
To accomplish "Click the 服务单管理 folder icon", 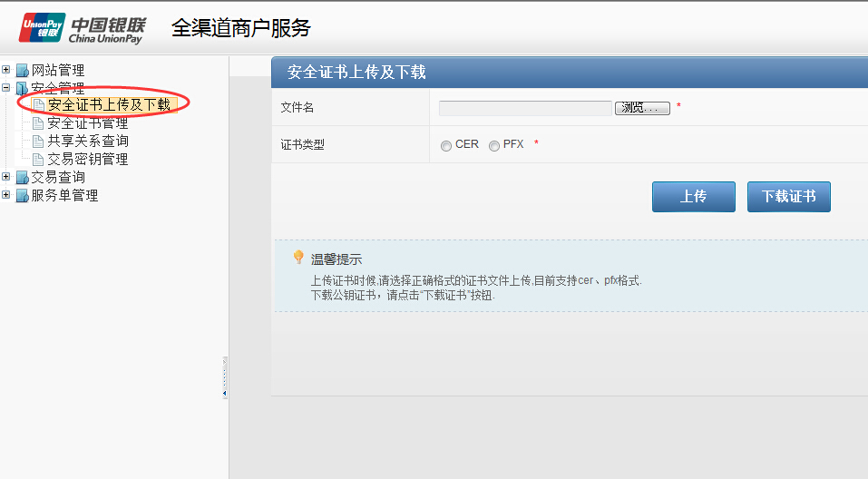I will pyautogui.click(x=23, y=196).
